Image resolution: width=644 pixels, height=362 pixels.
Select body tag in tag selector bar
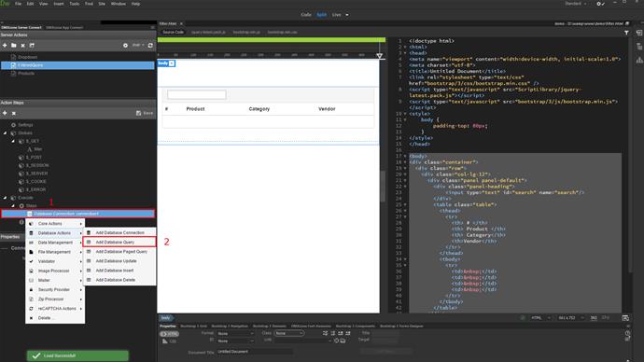tap(165, 318)
